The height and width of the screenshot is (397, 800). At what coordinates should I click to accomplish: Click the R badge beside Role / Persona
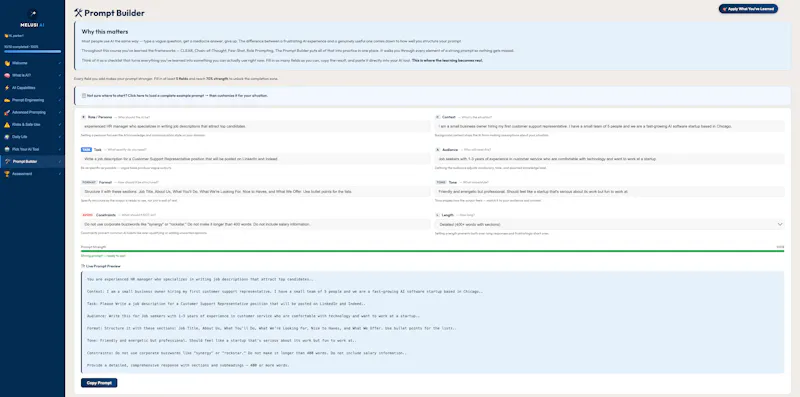84,117
